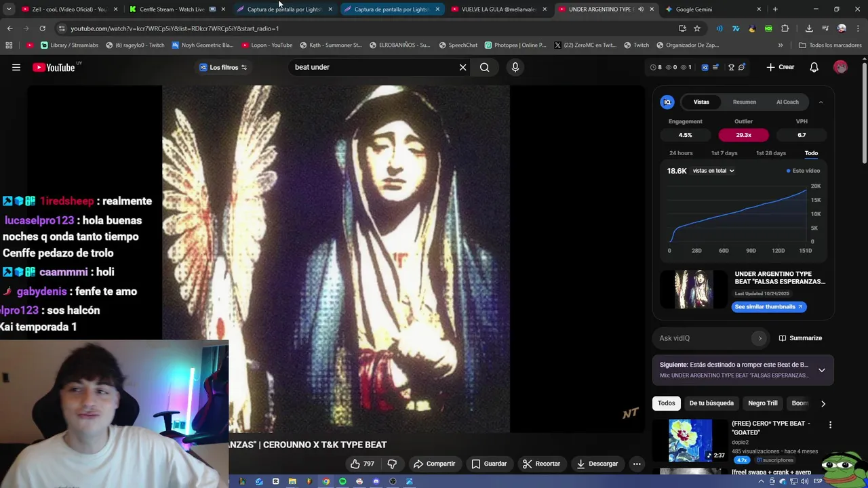
Task: Open Chrome downloads icon
Action: click(809, 28)
